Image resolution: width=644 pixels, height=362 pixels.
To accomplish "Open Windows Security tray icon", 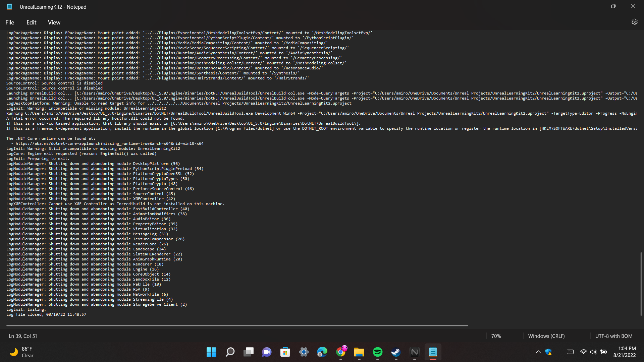I will coord(549,352).
